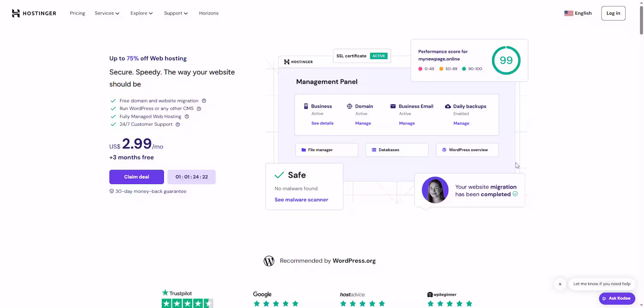The width and height of the screenshot is (644, 308).
Task: Click the Hostinger logo in Management Panel
Action: [298, 62]
